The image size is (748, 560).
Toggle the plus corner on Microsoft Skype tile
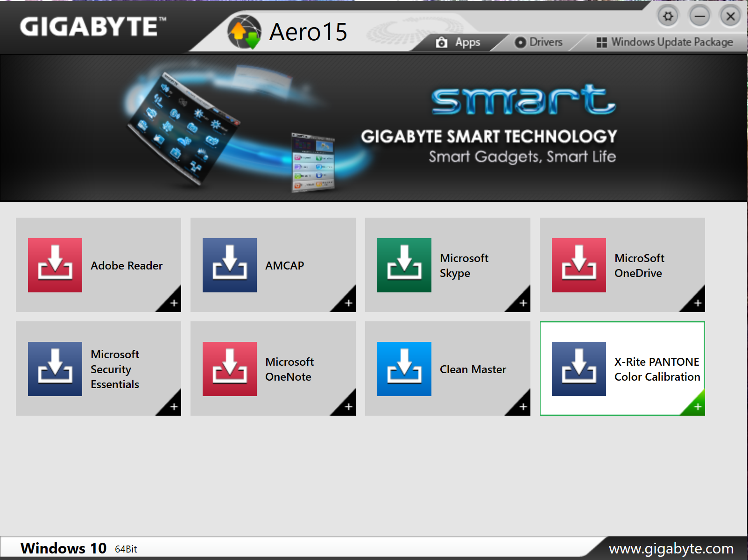click(x=522, y=303)
